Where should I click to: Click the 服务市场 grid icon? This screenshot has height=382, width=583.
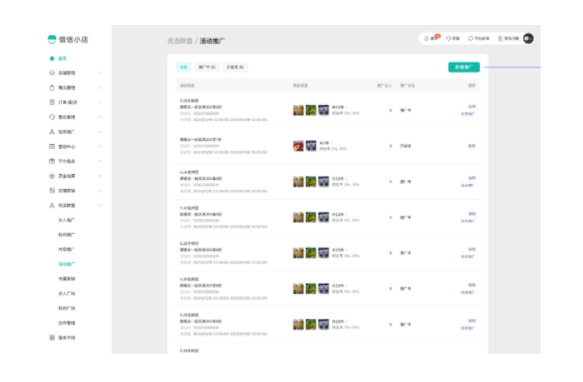click(x=52, y=338)
